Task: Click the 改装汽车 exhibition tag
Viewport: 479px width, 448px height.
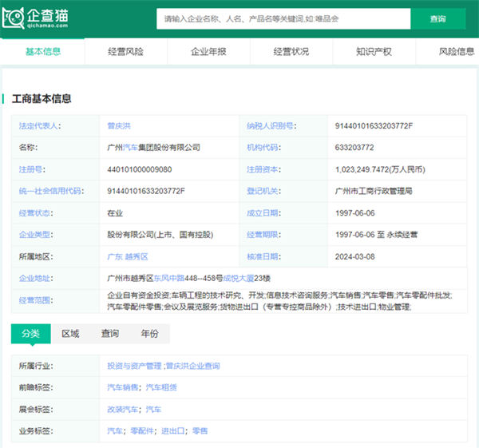Action: pyautogui.click(x=123, y=409)
